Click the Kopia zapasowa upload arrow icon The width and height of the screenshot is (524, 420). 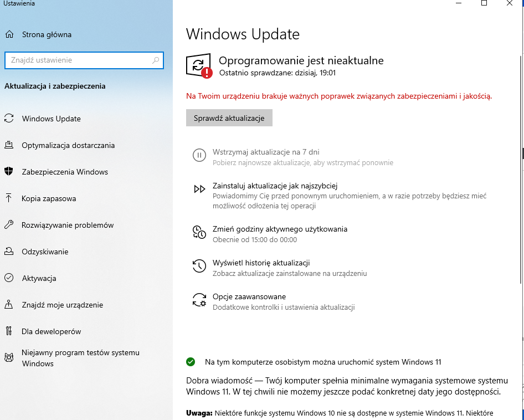(9, 198)
